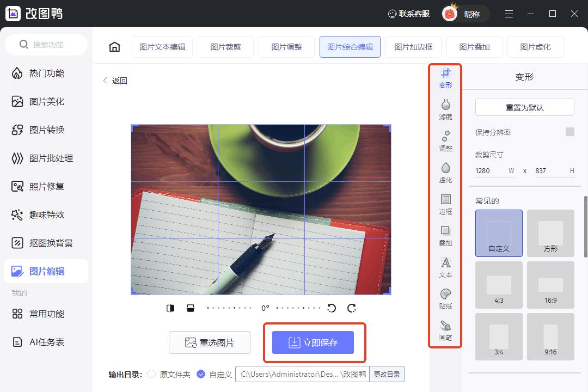This screenshot has width=588, height=392.
Task: Rotate the image clockwise
Action: click(x=352, y=308)
